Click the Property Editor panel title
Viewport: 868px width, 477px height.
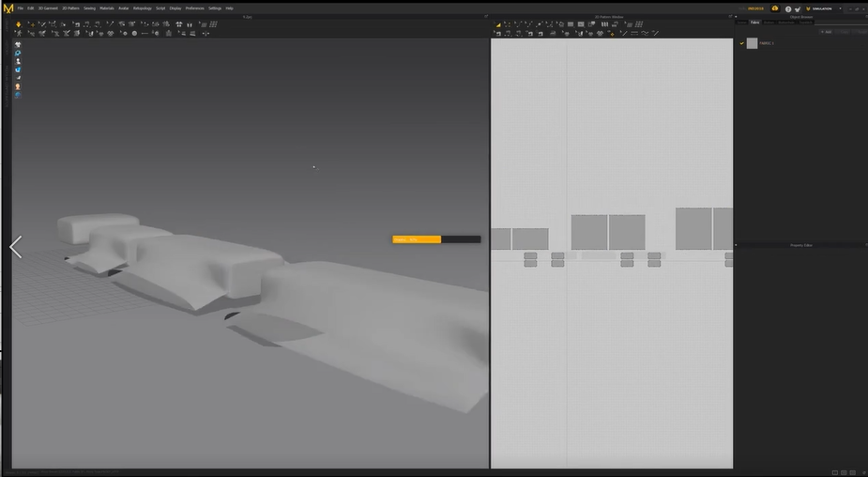pyautogui.click(x=801, y=245)
